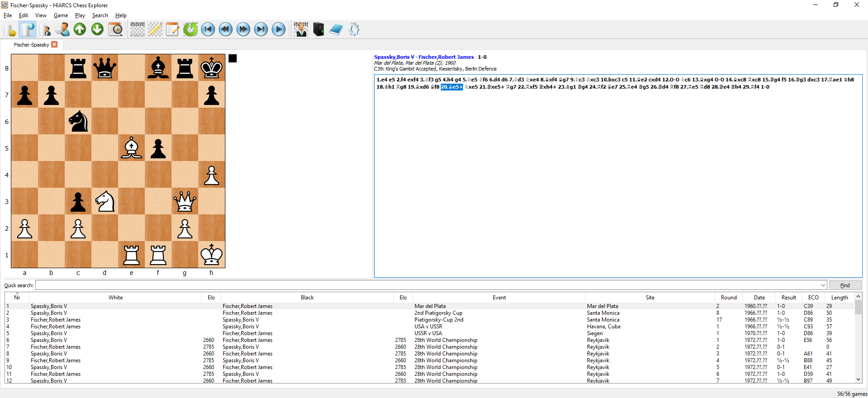The width and height of the screenshot is (868, 398).
Task: Click the '56/56 games' status bar text
Action: (852, 394)
